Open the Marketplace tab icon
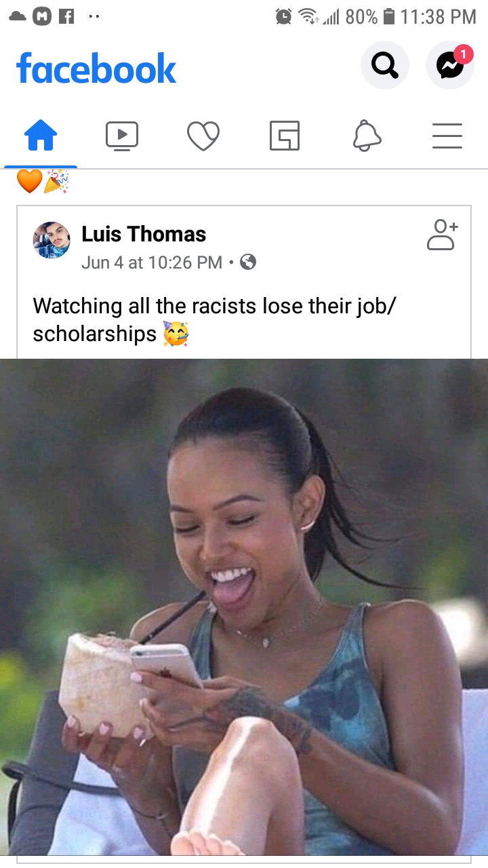The height and width of the screenshot is (868, 488). [285, 136]
